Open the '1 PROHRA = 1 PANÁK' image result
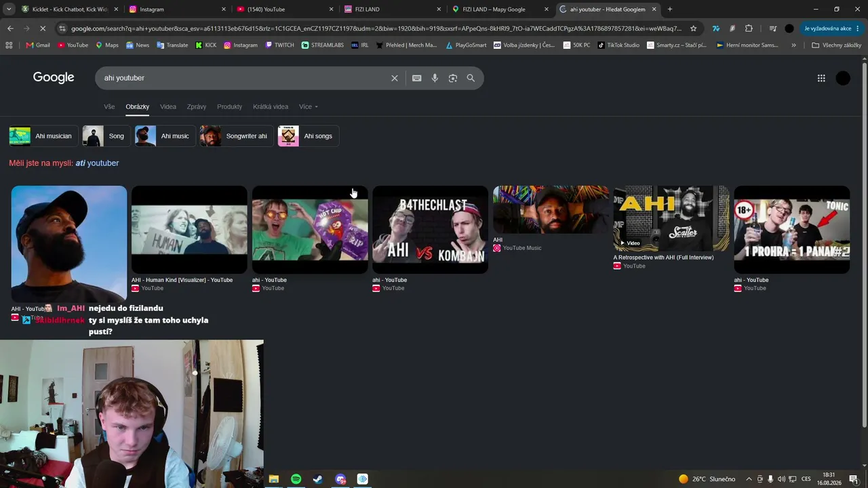This screenshot has height=488, width=868. point(791,230)
